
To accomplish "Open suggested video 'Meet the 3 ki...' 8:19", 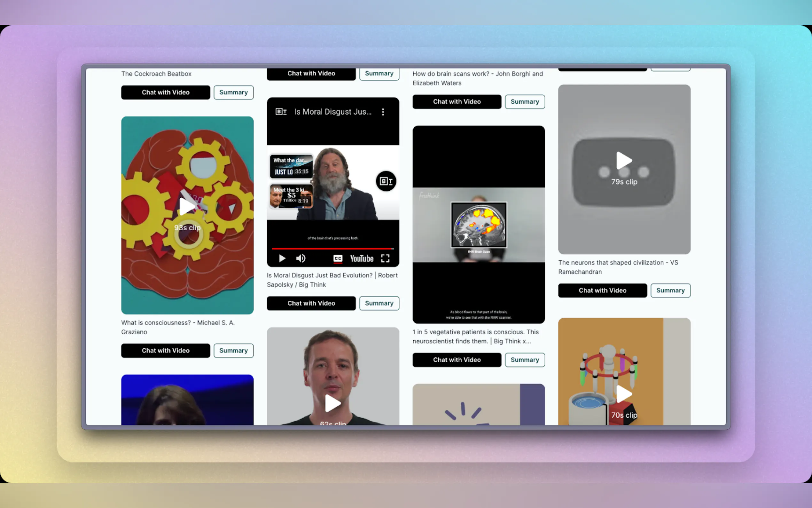I will point(291,195).
